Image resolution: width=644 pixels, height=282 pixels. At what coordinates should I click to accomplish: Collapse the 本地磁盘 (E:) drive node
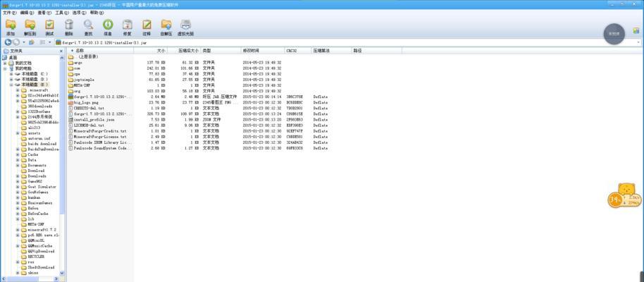(x=11, y=85)
